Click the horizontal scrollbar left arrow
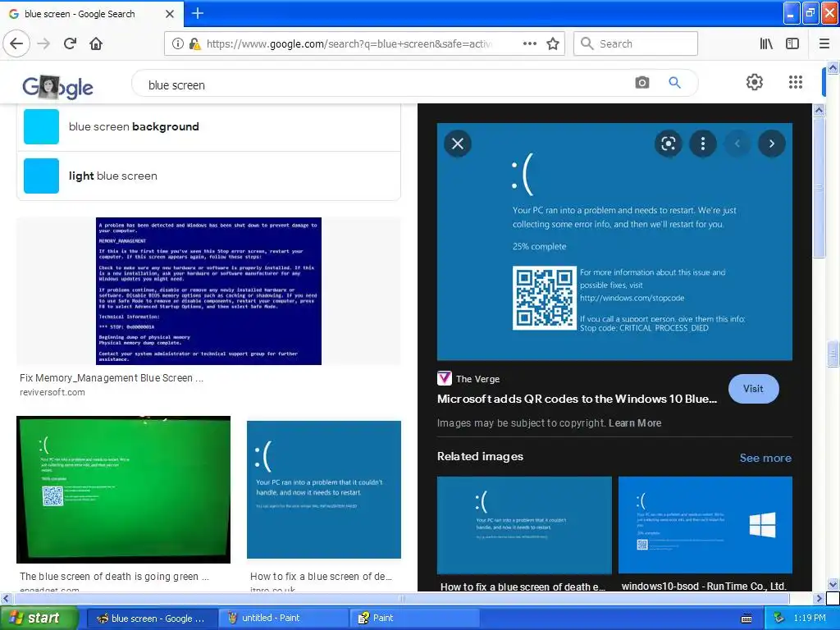840x630 pixels. point(6,598)
